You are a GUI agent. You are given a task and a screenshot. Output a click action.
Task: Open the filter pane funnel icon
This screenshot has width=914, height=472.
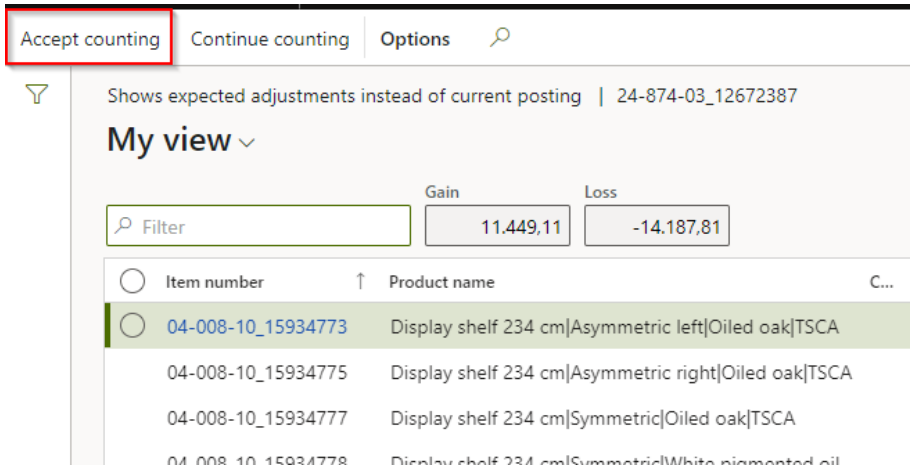37,95
